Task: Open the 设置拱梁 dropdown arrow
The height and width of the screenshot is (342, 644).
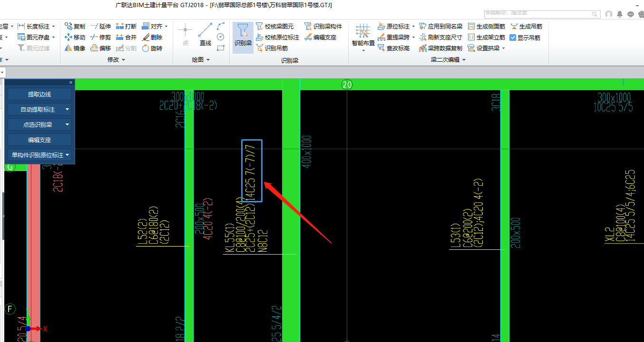Action: coord(503,48)
